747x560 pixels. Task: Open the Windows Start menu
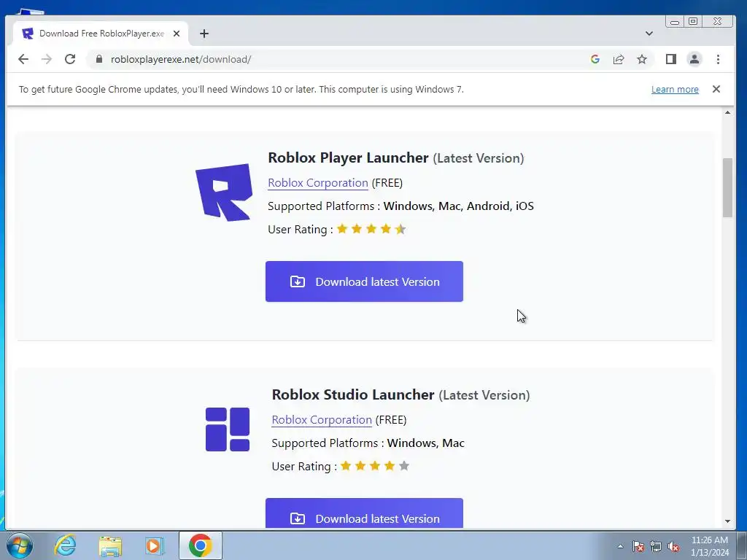pos(19,545)
